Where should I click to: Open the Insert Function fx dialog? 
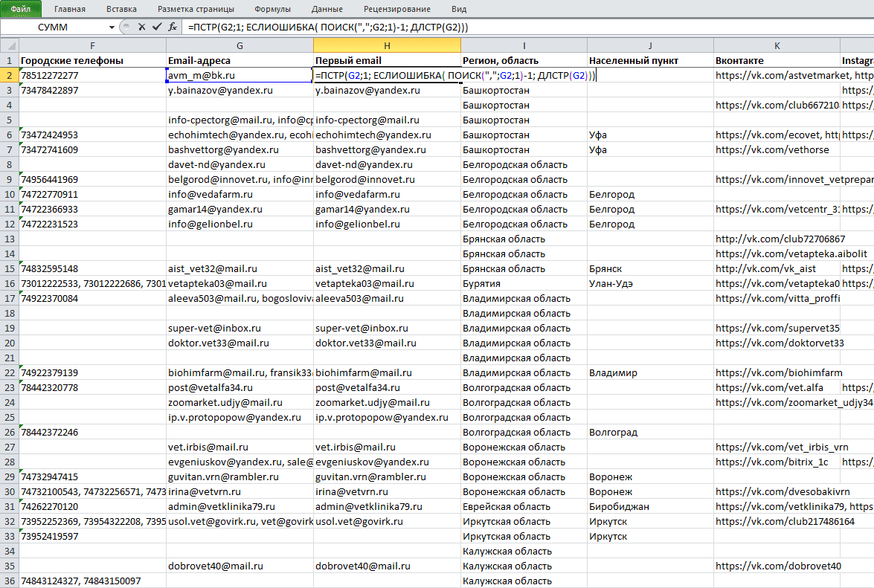pos(173,27)
